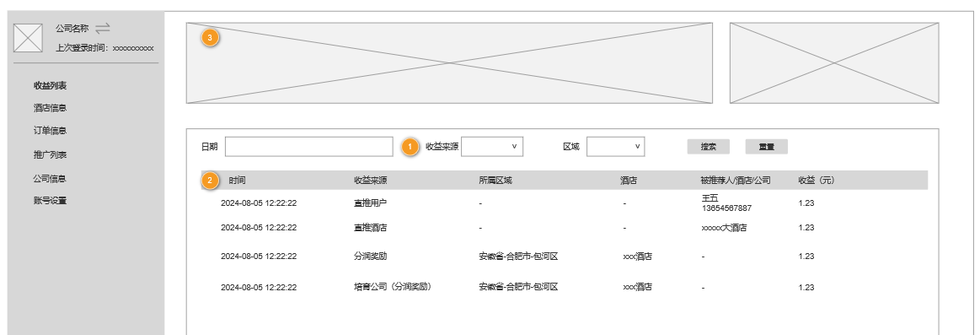Click the 1.23 amount in 直推用户 row

[x=806, y=203]
